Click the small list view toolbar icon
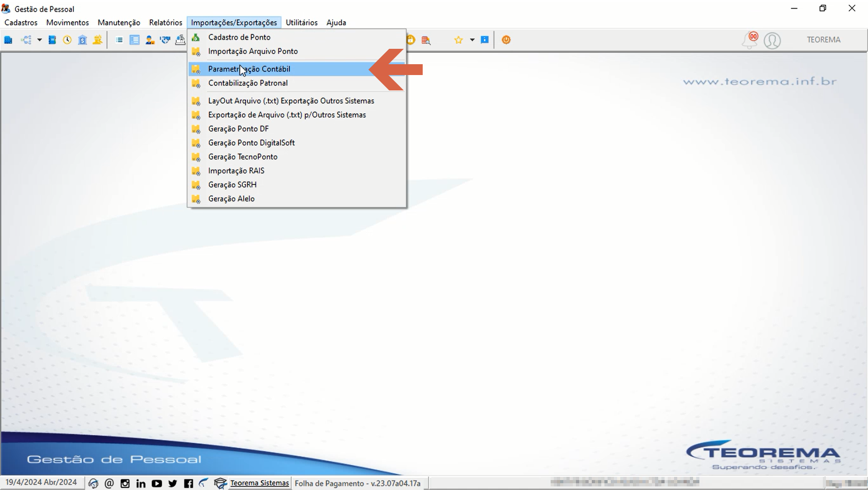Screen dimensions: 868x490 point(119,40)
